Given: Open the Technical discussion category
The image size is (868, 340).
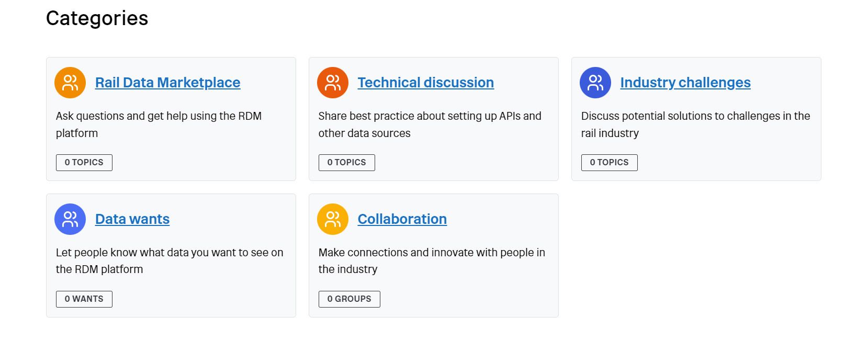Looking at the screenshot, I should [425, 82].
